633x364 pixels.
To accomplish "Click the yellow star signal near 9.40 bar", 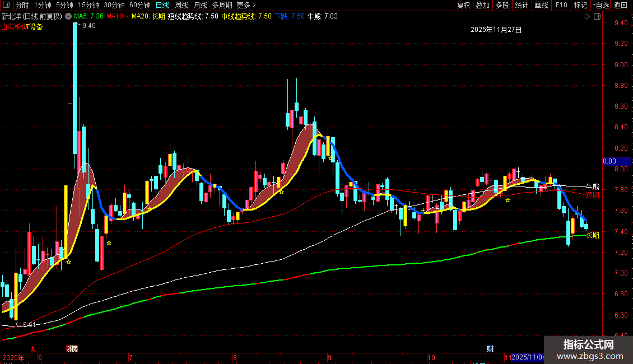I will coord(69,262).
